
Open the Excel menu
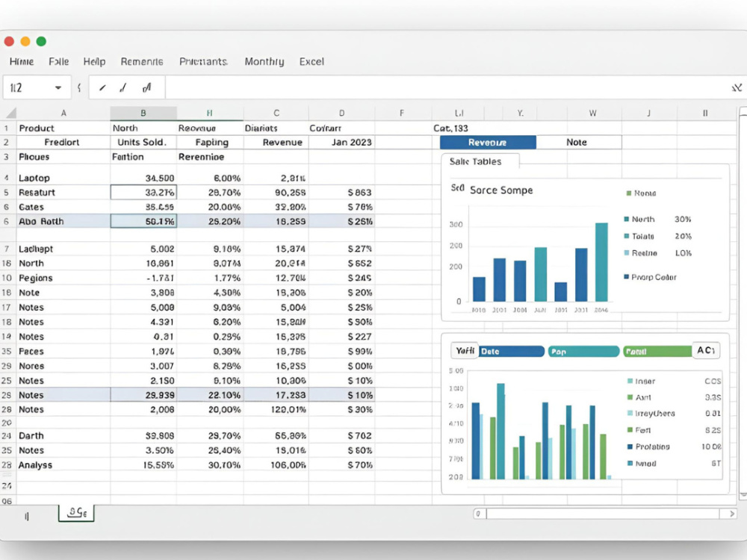(x=311, y=61)
